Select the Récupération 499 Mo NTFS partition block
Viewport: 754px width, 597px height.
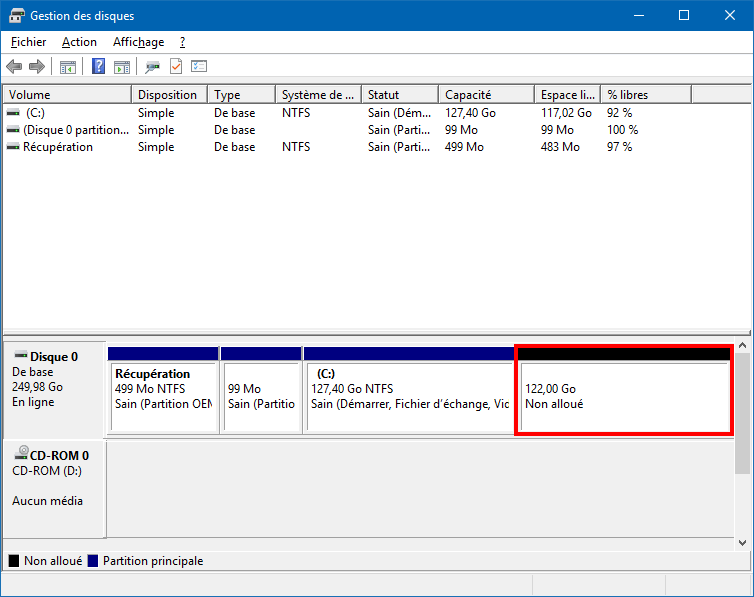163,390
